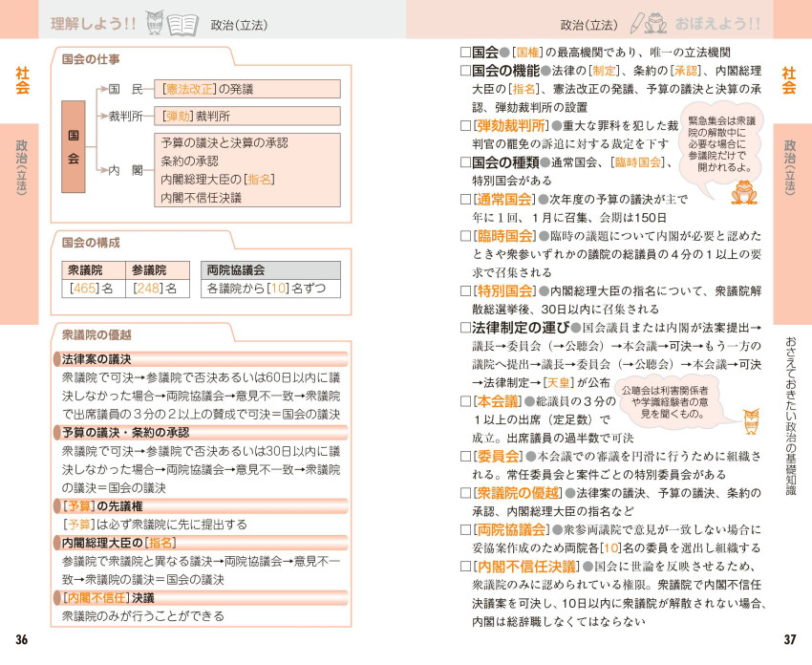Click 政治(立法) title in page 37 header
This screenshot has width=812, height=665.
(x=588, y=24)
